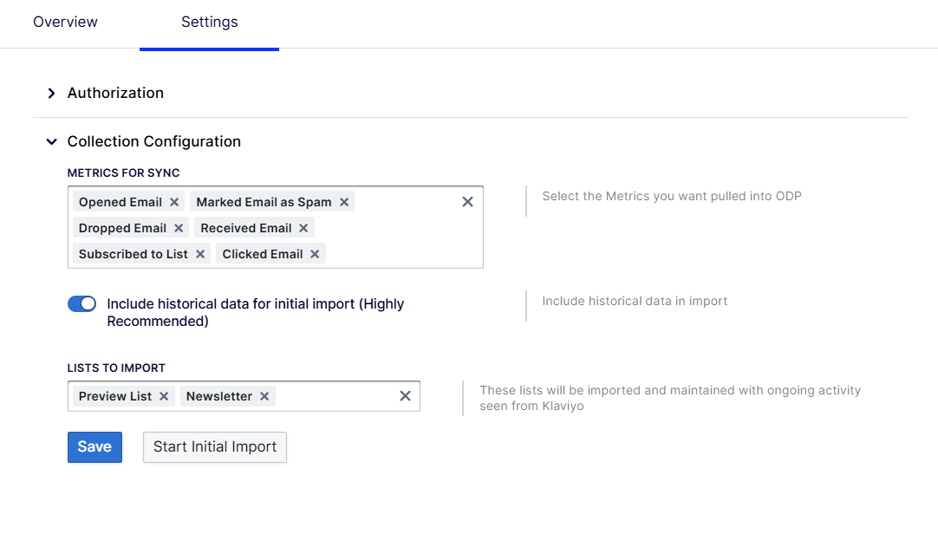Image resolution: width=938 pixels, height=560 pixels.
Task: Remove the Subscribed to List tag
Action: (x=200, y=254)
